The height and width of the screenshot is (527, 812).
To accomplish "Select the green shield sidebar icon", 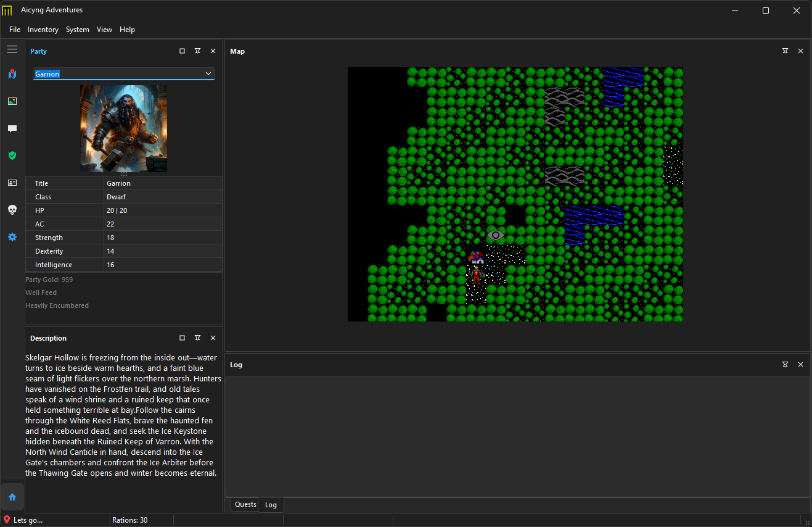I will click(12, 156).
